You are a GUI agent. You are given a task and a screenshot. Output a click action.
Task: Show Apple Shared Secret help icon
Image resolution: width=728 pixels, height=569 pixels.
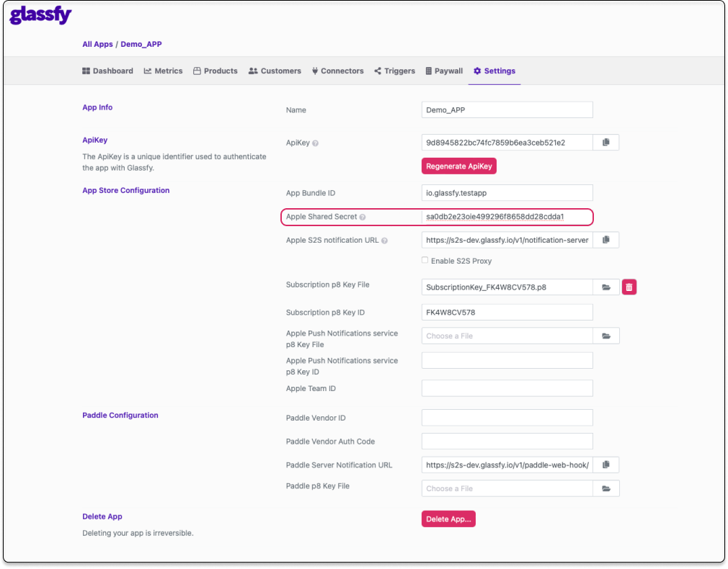click(363, 218)
